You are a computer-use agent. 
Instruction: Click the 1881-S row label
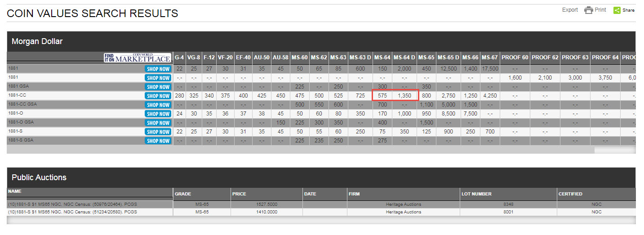click(x=14, y=131)
